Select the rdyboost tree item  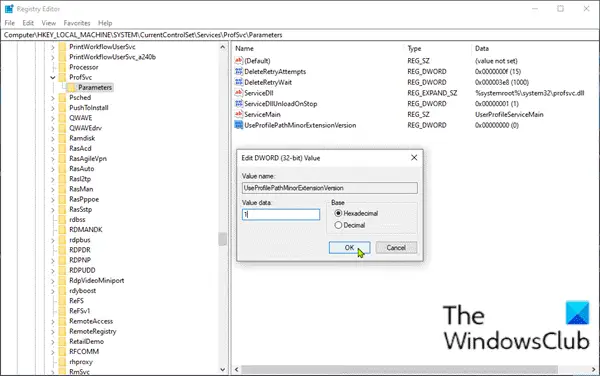click(83, 291)
